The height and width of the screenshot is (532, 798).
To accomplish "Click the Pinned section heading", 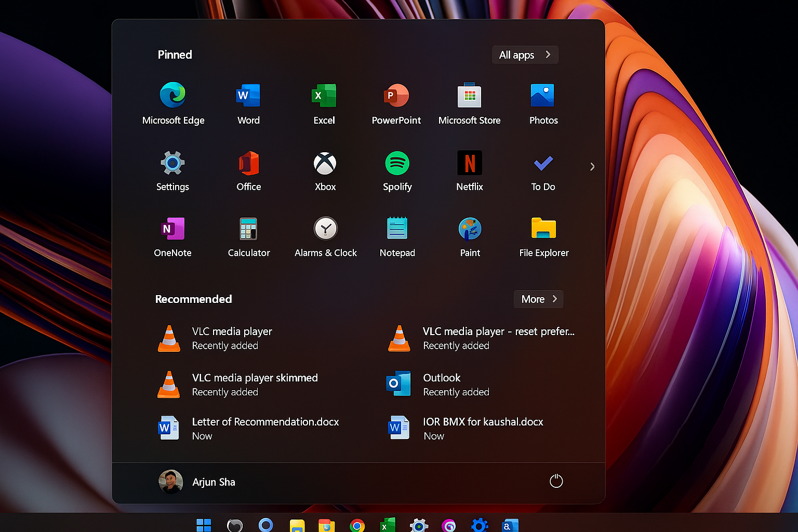I will click(175, 55).
